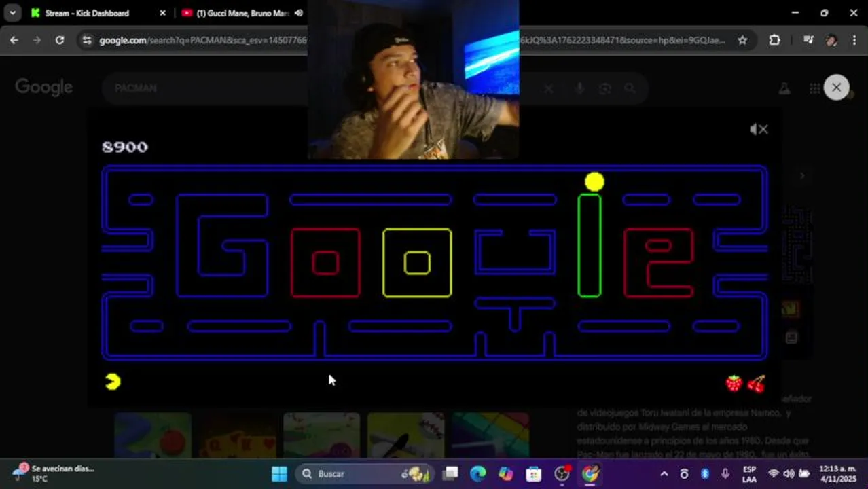The height and width of the screenshot is (489, 868).
Task: Click the Google logo on the search page
Action: (43, 88)
